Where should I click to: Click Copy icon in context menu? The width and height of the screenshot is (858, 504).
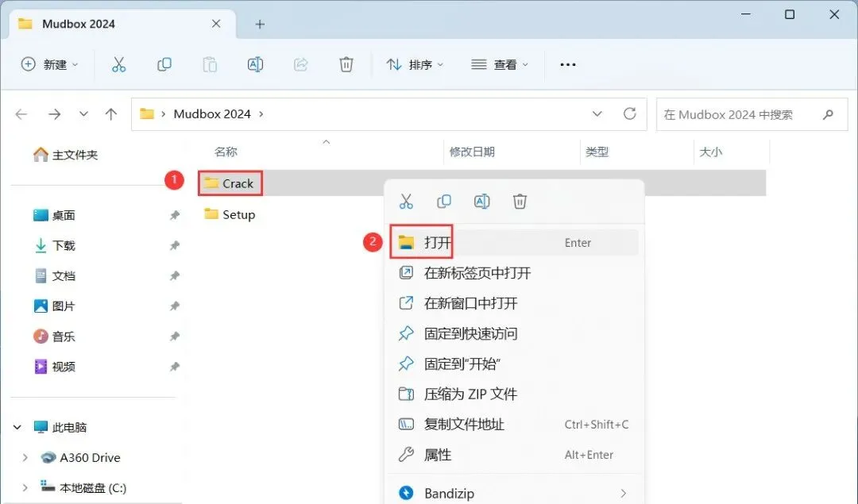[x=444, y=202]
